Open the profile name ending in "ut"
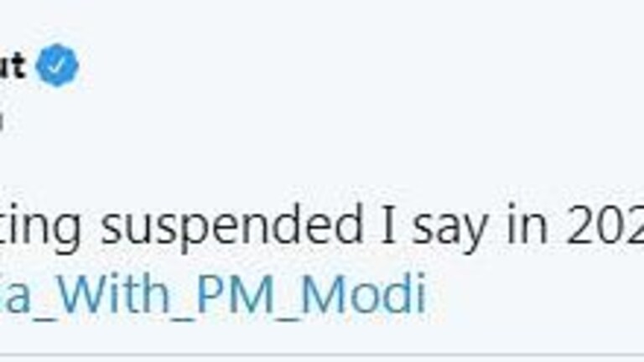The height and width of the screenshot is (362, 644). point(12,67)
